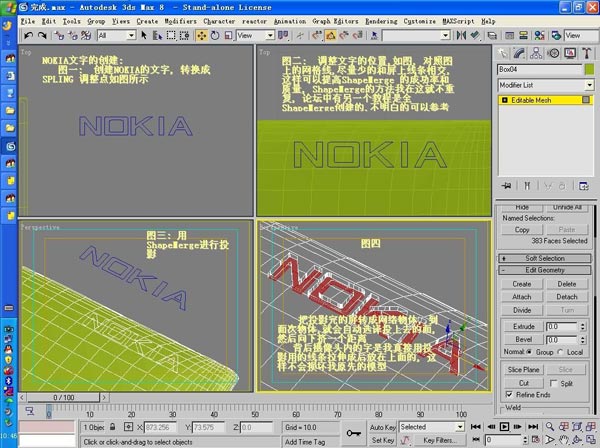The height and width of the screenshot is (448, 600).
Task: Click the Bevel button
Action: click(x=523, y=339)
